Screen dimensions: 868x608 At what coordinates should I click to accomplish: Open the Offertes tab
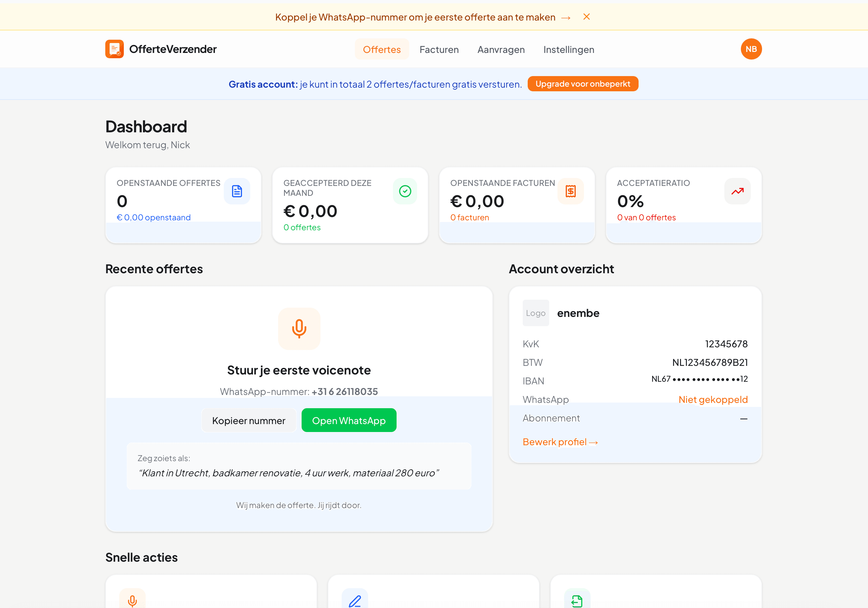[x=381, y=50]
